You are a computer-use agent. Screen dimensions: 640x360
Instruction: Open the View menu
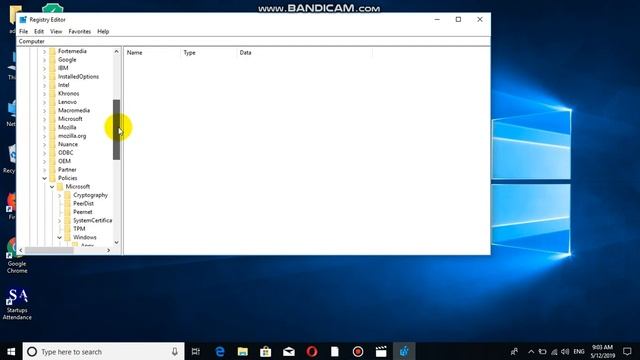[x=56, y=31]
